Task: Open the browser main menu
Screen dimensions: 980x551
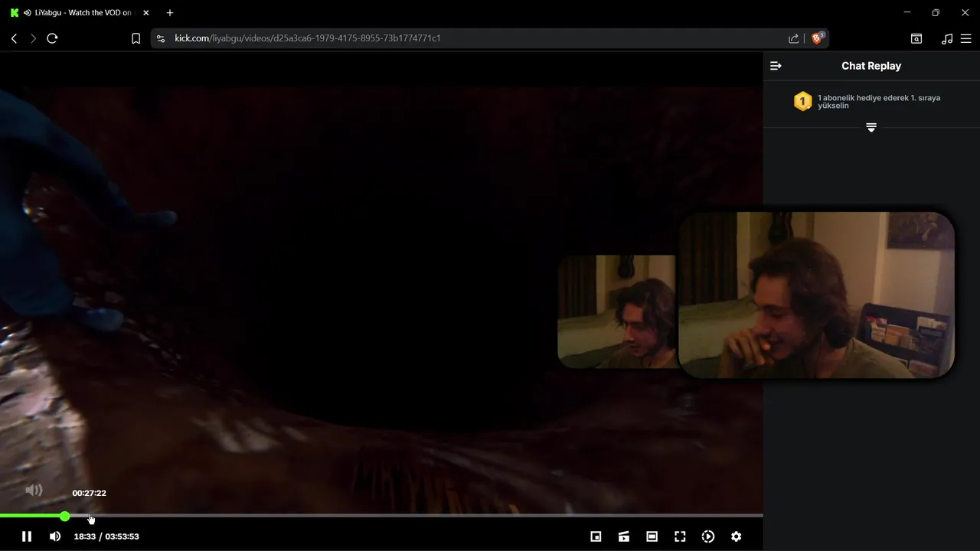Action: 965,38
